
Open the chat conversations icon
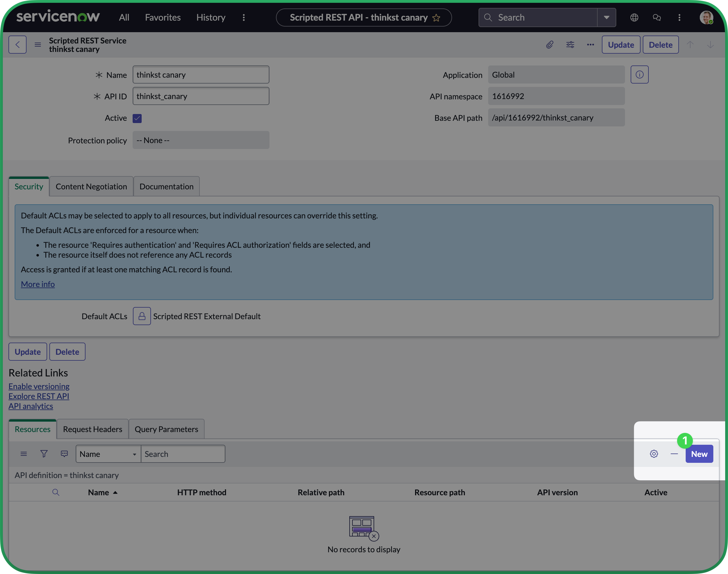pos(656,17)
